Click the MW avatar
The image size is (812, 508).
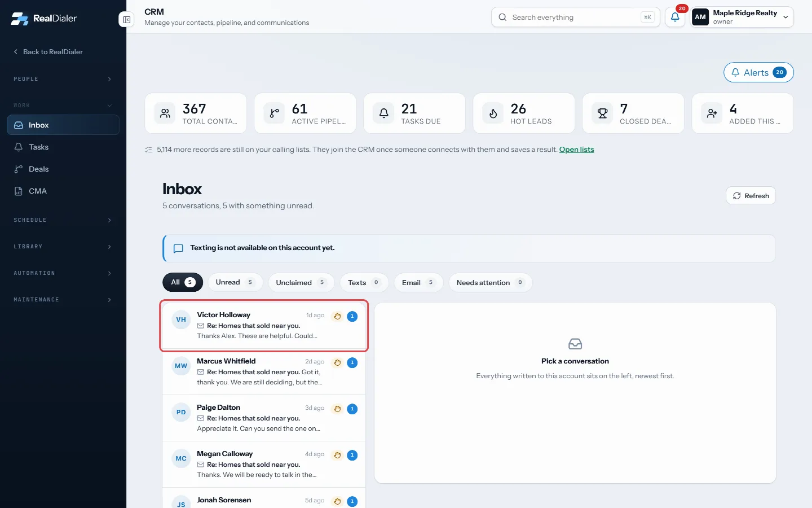point(181,366)
